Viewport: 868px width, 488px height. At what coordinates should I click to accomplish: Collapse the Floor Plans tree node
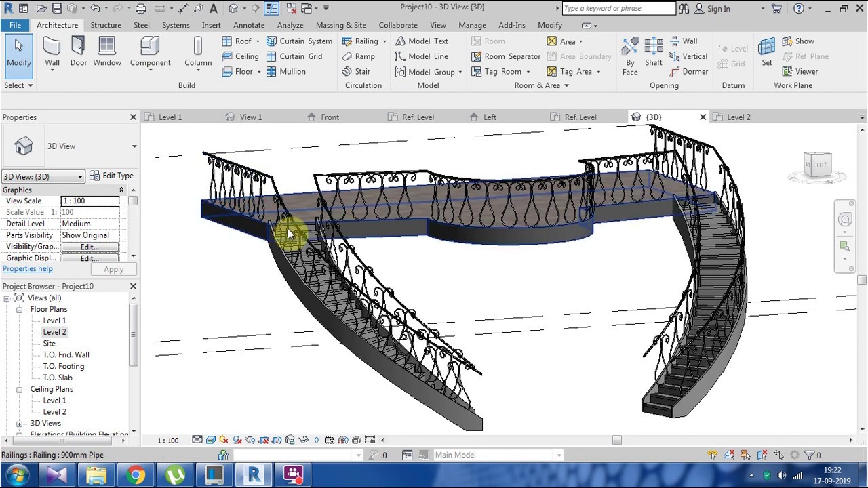[x=20, y=309]
